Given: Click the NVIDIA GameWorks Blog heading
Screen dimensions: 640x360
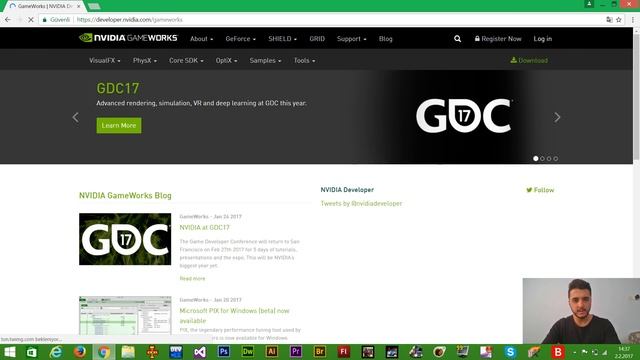Looking at the screenshot, I should (125, 196).
